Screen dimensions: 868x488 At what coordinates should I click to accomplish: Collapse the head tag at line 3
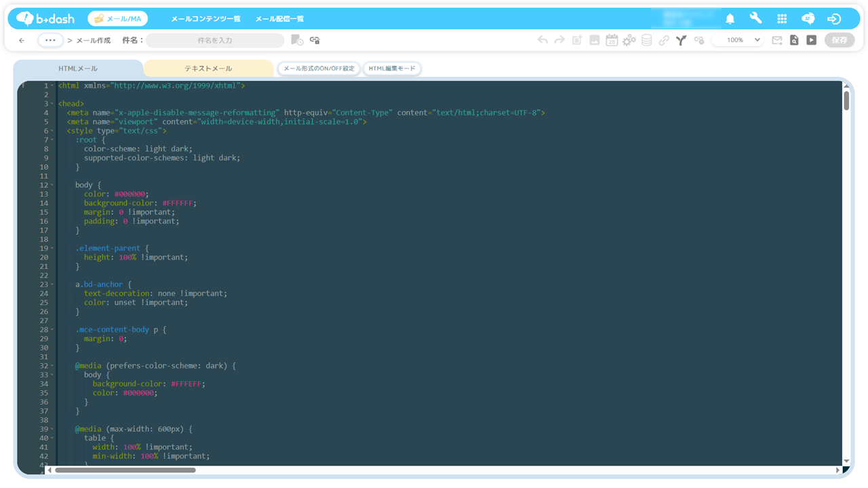pos(52,104)
